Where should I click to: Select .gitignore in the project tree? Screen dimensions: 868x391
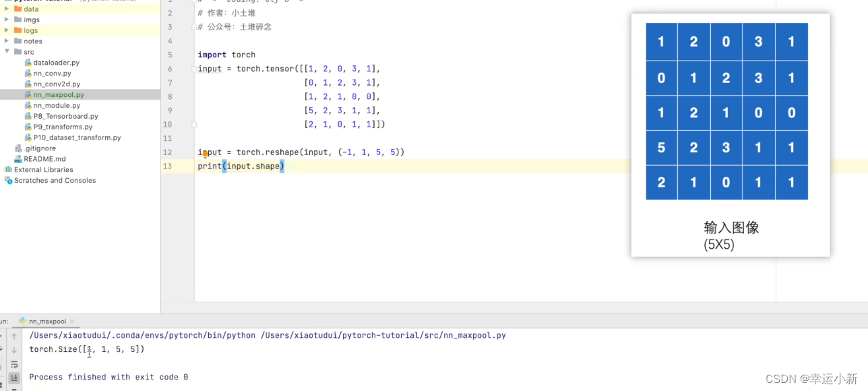40,148
